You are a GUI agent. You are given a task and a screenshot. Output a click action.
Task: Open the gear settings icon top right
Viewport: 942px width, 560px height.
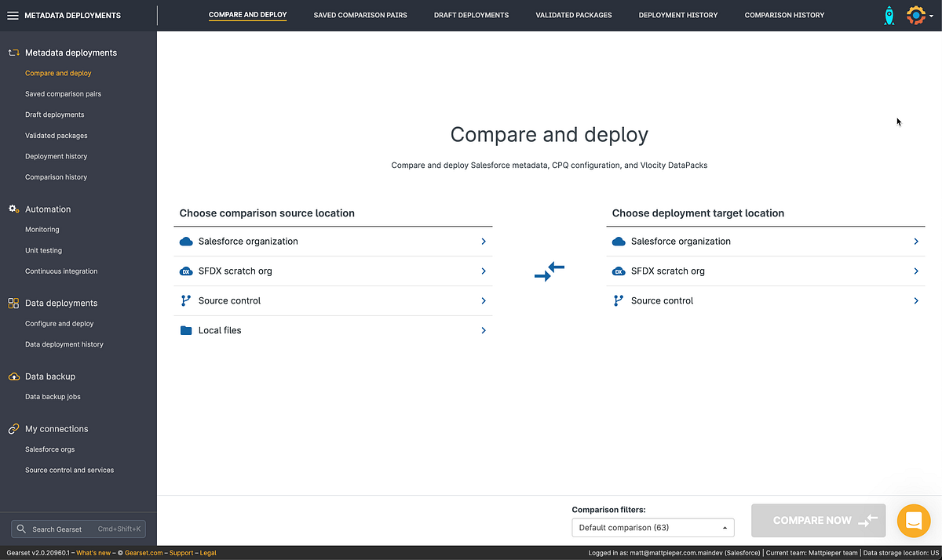(x=915, y=14)
